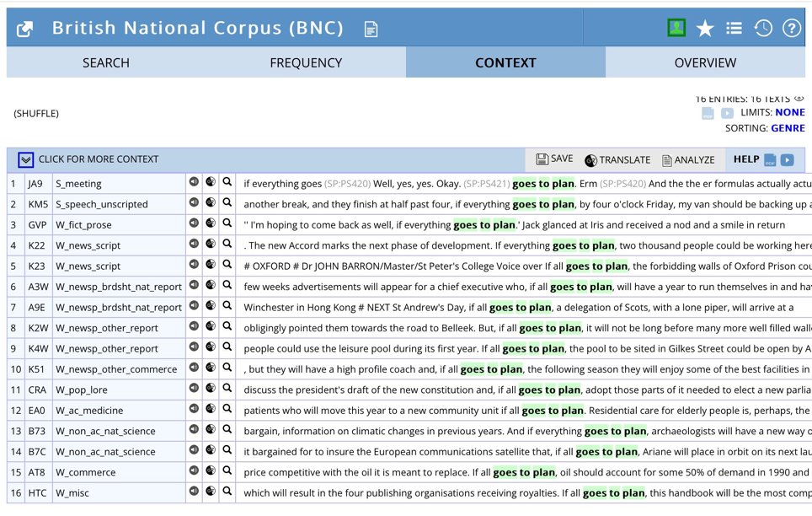The width and height of the screenshot is (812, 516).
Task: Click translate globe icon in row 1 JA9
Action: (211, 181)
